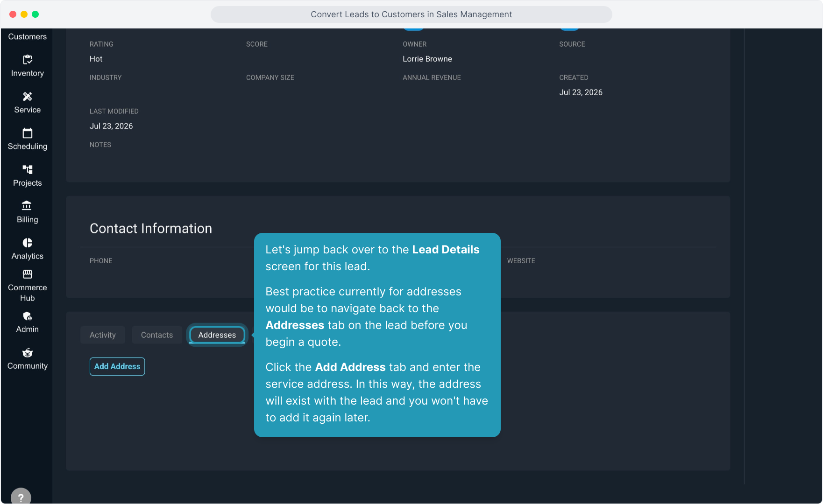Open the Inventory module icon
This screenshot has height=504, width=823.
[x=28, y=60]
